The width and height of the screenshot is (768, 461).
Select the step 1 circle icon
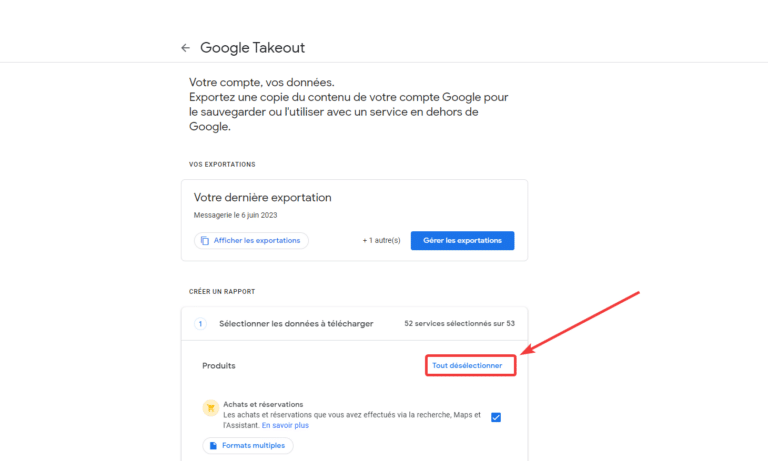[200, 324]
